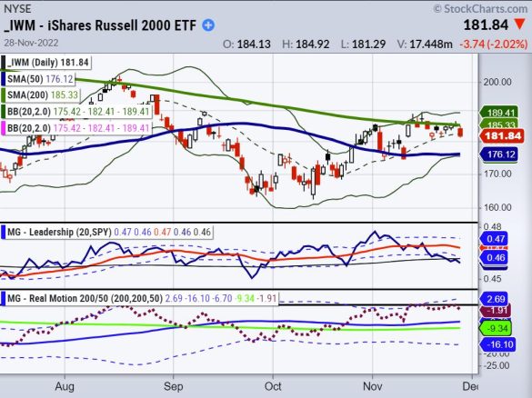
Task: Click the blue plus icon beside ETF title
Action: (x=208, y=25)
